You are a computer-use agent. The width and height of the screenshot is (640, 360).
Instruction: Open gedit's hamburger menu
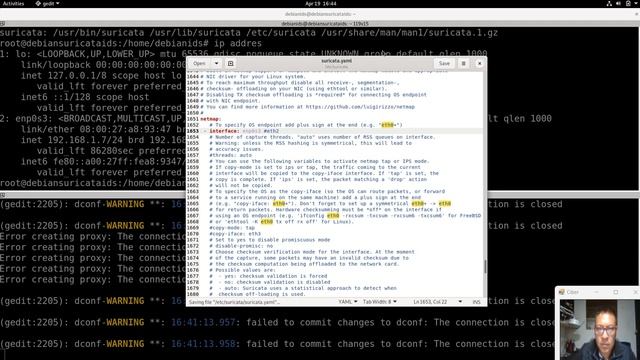463,63
